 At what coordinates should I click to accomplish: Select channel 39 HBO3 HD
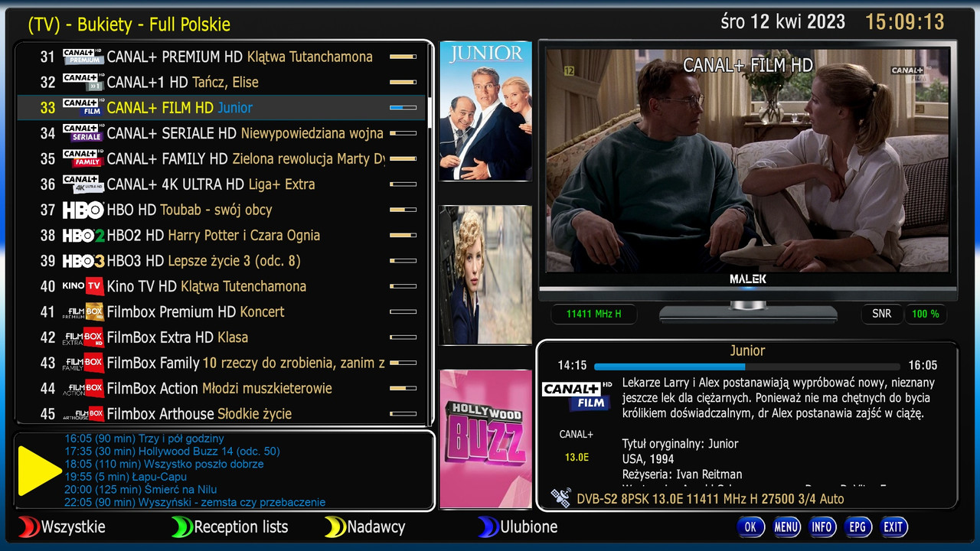(x=221, y=261)
